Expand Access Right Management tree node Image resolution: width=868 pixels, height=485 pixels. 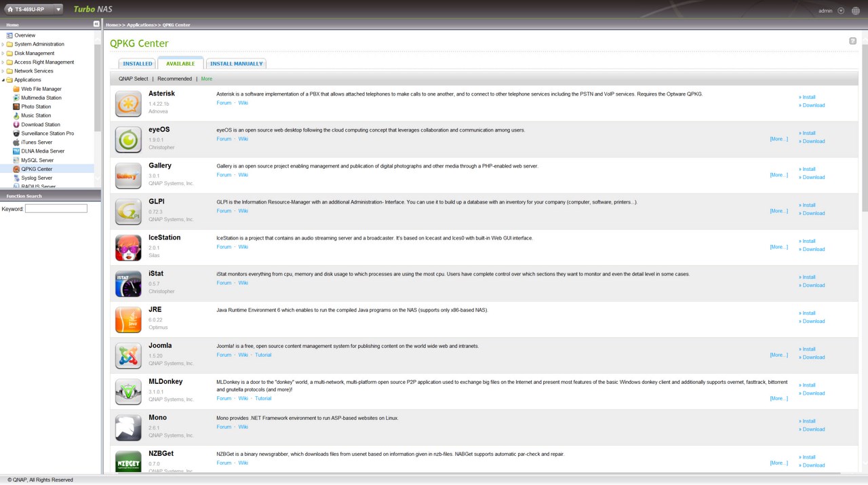click(x=3, y=62)
